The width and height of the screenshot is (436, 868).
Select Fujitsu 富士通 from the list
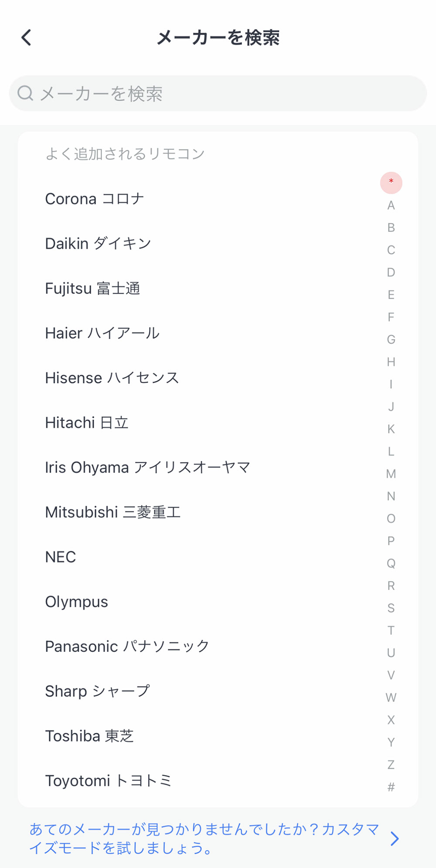pyautogui.click(x=92, y=288)
